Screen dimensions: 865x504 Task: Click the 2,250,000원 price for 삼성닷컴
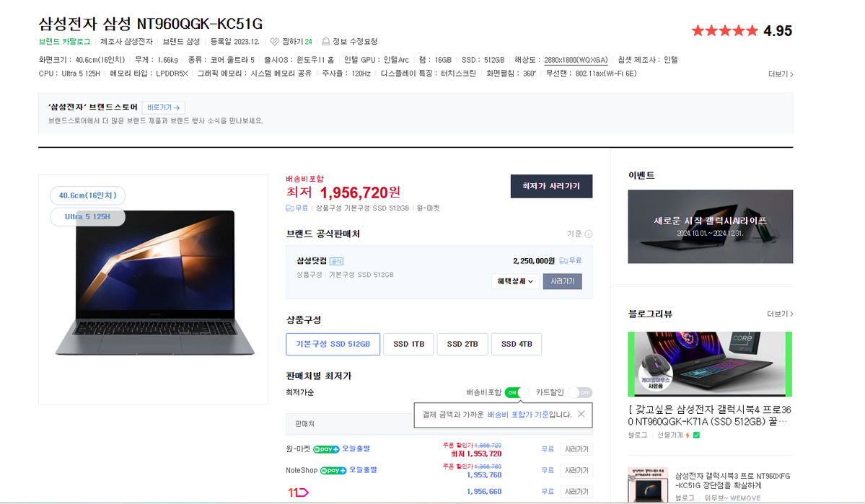[534, 262]
